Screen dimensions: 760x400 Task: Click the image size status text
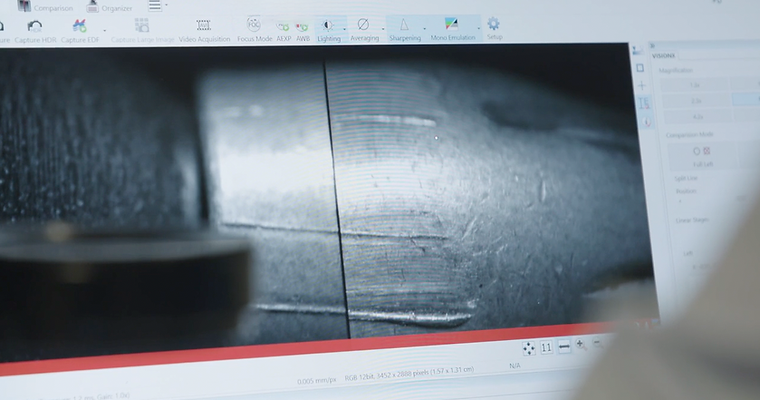click(x=409, y=373)
